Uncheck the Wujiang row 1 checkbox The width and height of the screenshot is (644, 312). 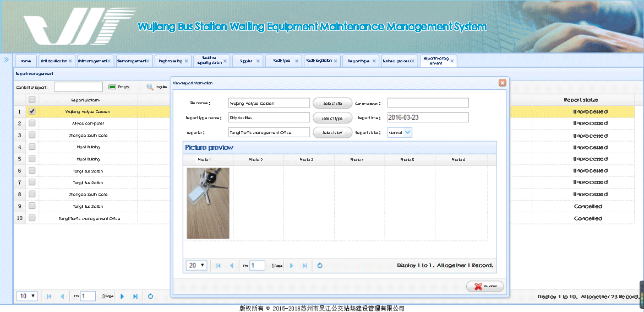point(32,111)
